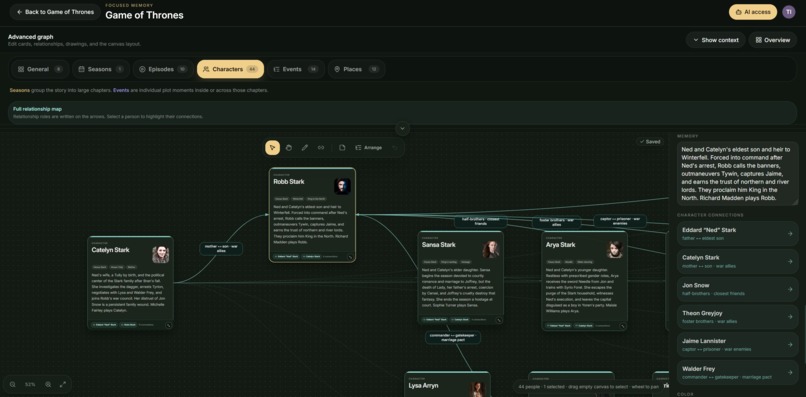Click resize handle icon on Sansa Stark card
Screen dimensions: 806x397
[498, 320]
